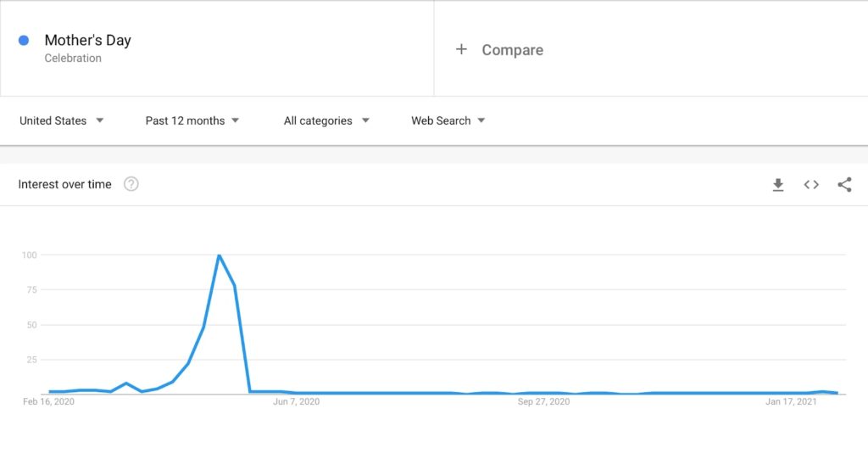Click the 75 gridline value label
This screenshot has width=868, height=459.
31,289
